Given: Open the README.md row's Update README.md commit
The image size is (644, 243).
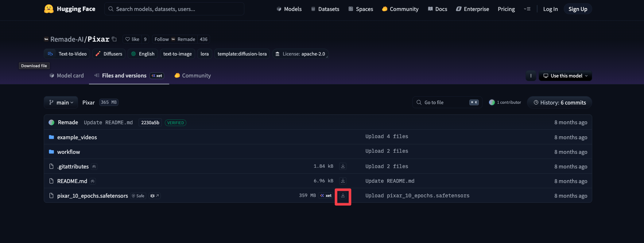Looking at the screenshot, I should (x=390, y=181).
